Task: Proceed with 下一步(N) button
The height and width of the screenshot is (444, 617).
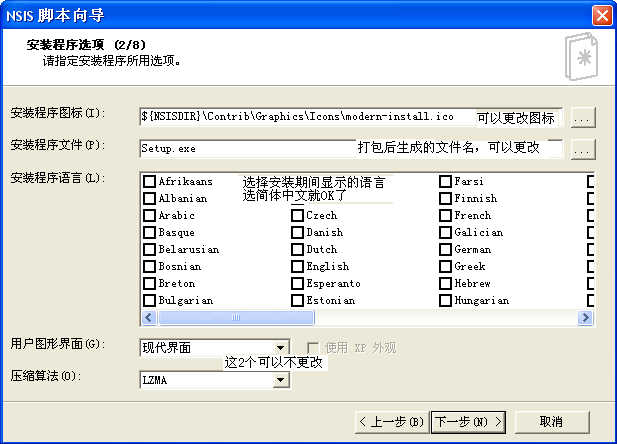Action: [468, 422]
